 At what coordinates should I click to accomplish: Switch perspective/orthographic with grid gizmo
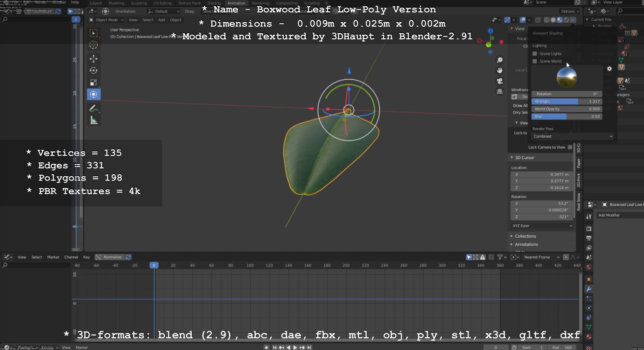[x=500, y=92]
